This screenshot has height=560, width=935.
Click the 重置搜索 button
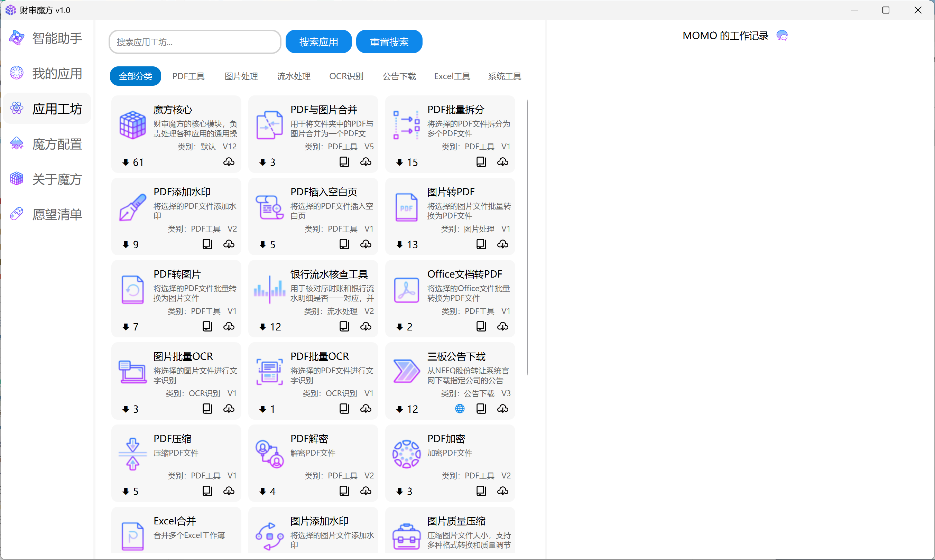click(389, 42)
